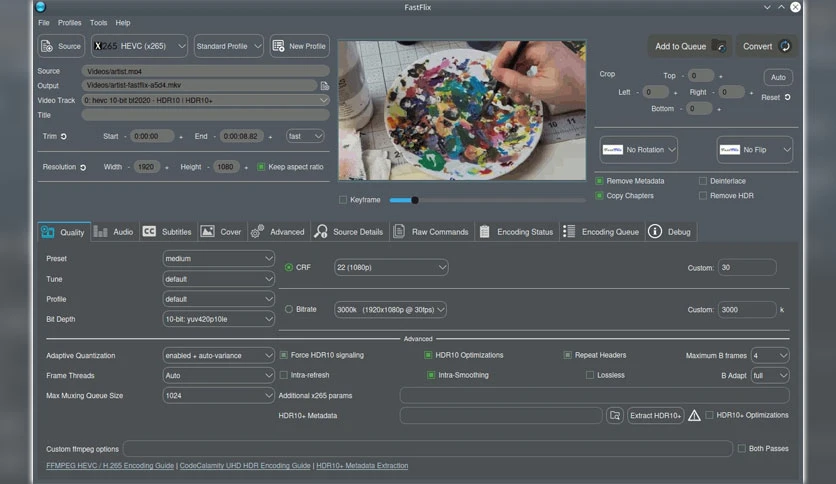Toggle Remove Metadata checkbox
The image size is (836, 484).
(599, 181)
